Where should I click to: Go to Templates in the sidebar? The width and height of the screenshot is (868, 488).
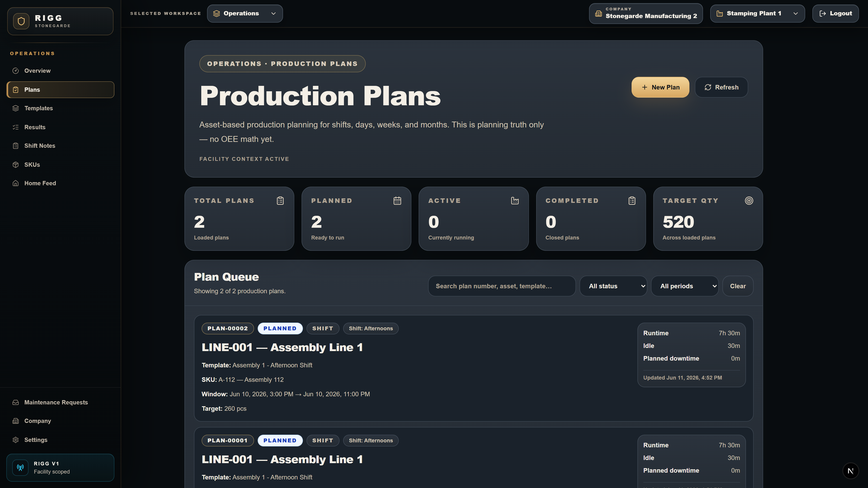[60, 108]
